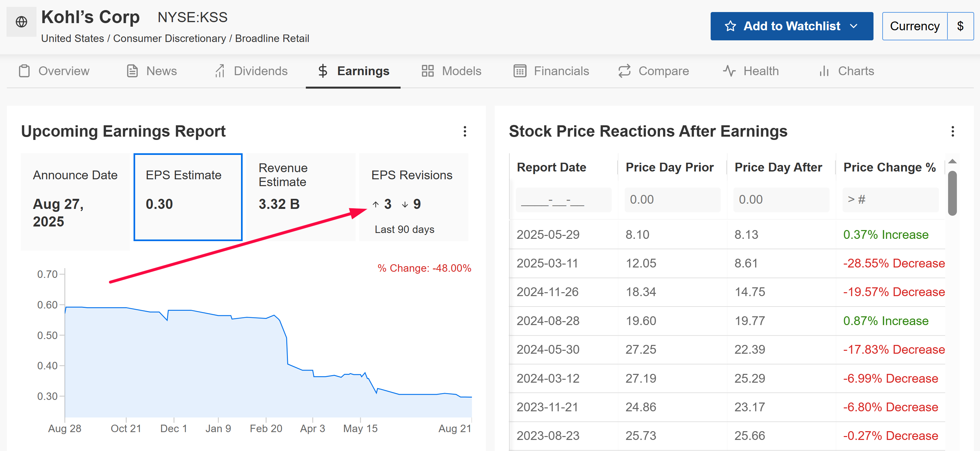Click the growth chart icon next to Dividends
This screenshot has width=980, height=451.
(220, 71)
